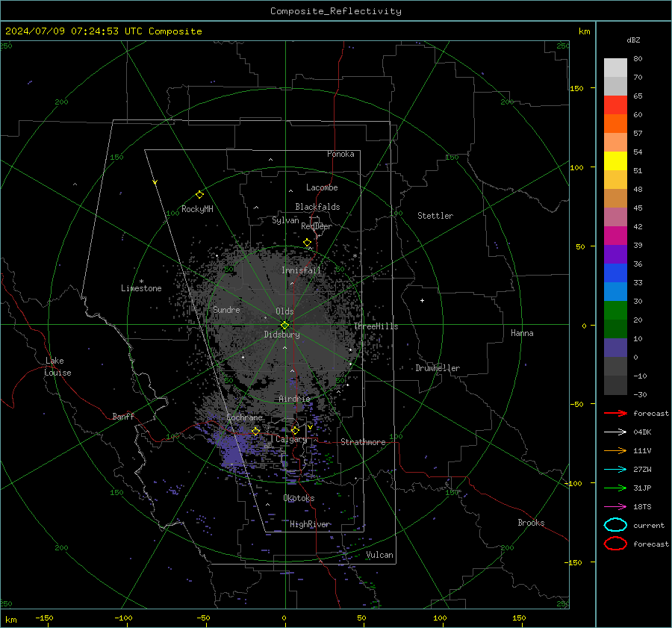Viewport: 672px width, 628px height.
Task: Click the HighRiver city label
Action: 309,524
